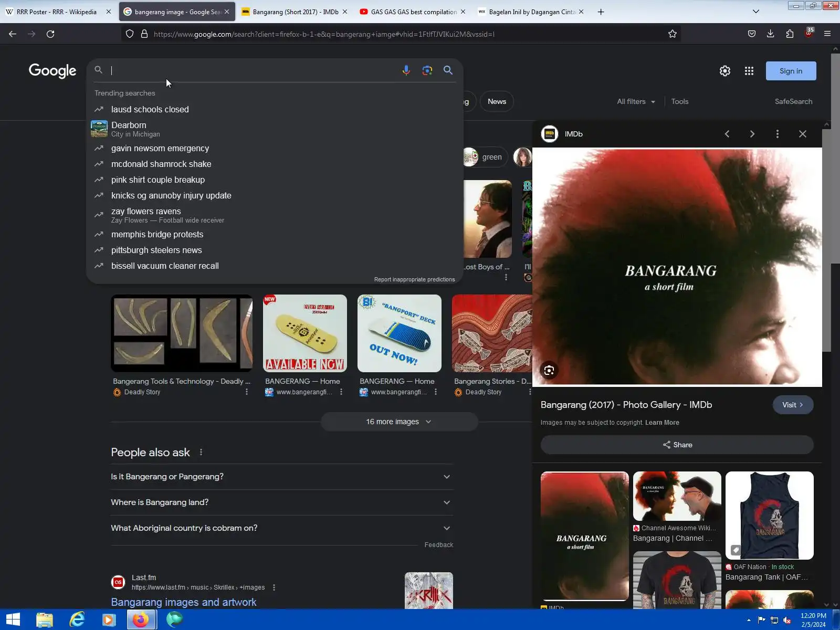840x630 pixels.
Task: Close the IMDb image preview panel
Action: (x=803, y=134)
